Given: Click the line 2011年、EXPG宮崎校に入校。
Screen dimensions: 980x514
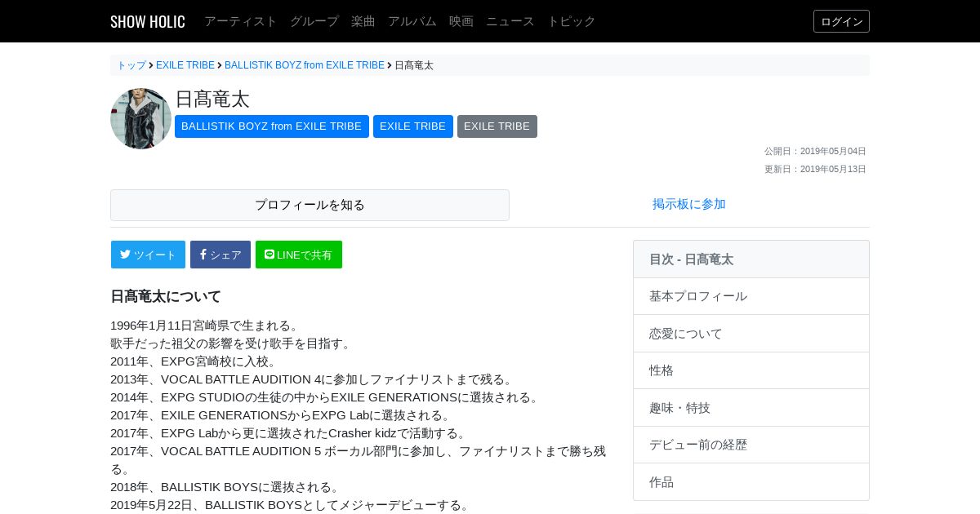Looking at the screenshot, I should (x=196, y=361).
